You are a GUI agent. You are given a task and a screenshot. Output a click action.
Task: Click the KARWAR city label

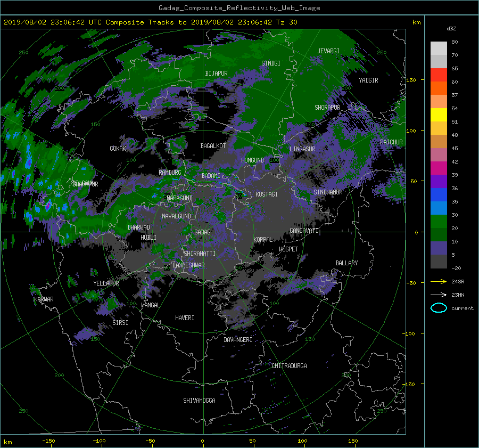pos(44,299)
